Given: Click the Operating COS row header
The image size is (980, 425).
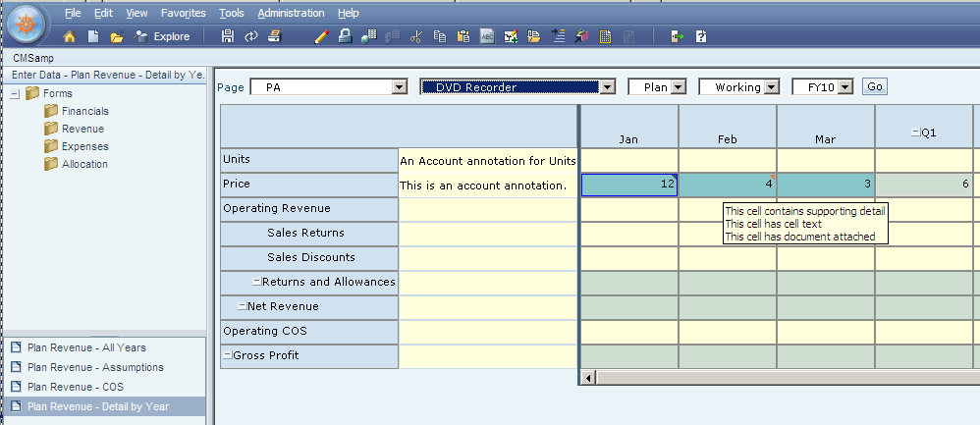Looking at the screenshot, I should point(309,331).
